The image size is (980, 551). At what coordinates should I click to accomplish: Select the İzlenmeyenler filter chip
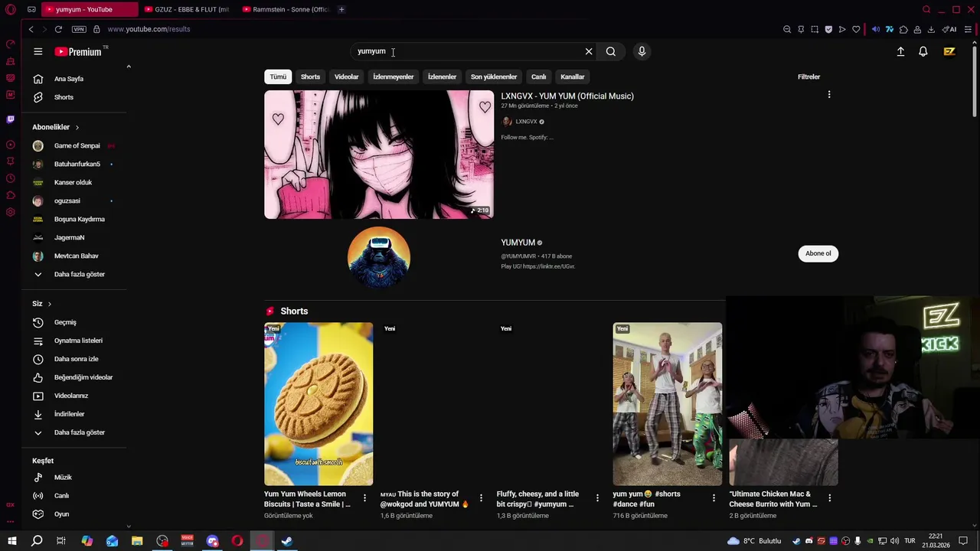393,77
